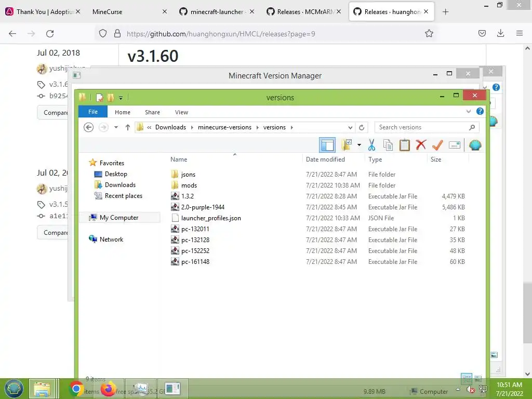This screenshot has width=532, height=399.
Task: Sort by the Type column header
Action: (375, 159)
